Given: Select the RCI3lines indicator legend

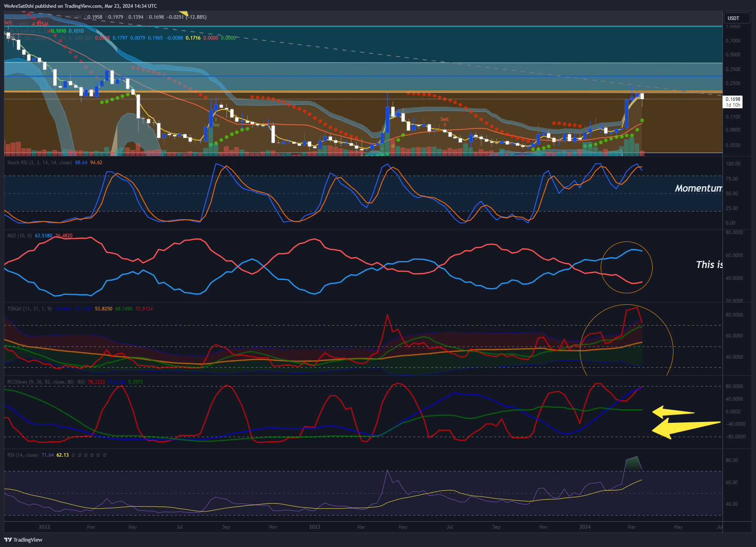Looking at the screenshot, I should [46, 382].
